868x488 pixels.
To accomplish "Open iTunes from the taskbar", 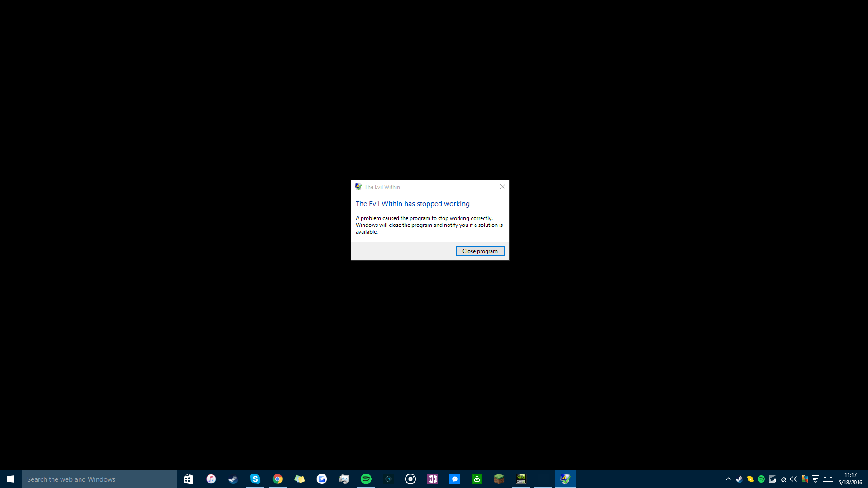I will pos(211,479).
